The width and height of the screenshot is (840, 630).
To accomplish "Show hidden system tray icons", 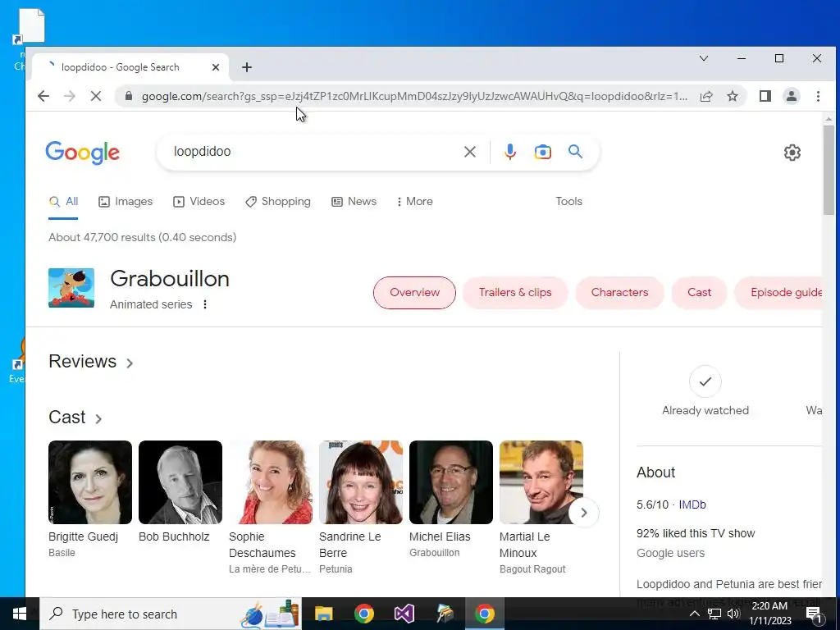I will click(694, 614).
